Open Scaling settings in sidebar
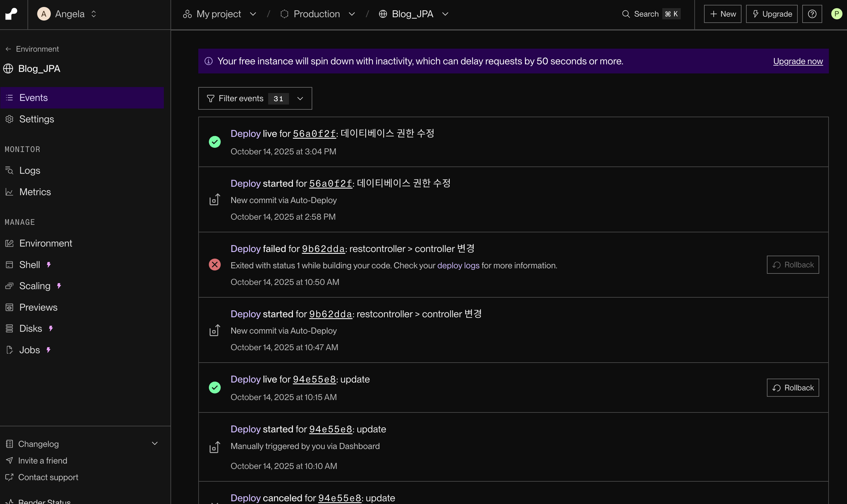Image resolution: width=847 pixels, height=504 pixels. (35, 286)
